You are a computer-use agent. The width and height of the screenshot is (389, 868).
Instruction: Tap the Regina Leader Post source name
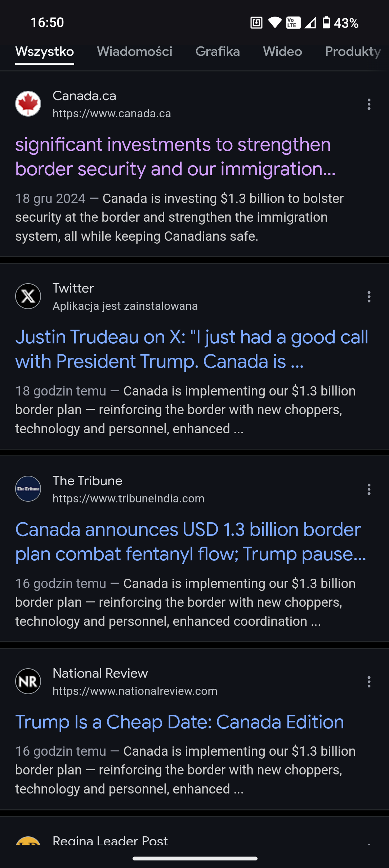click(110, 841)
